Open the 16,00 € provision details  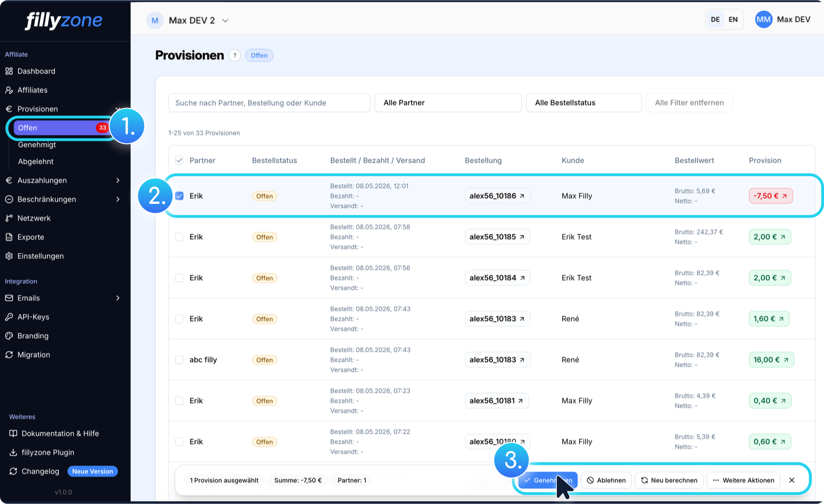coord(771,360)
